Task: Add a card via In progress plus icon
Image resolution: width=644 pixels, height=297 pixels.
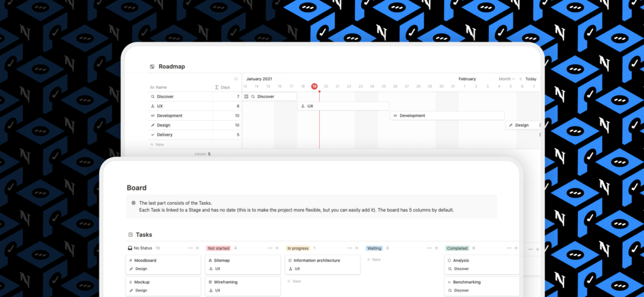Action: pyautogui.click(x=356, y=248)
